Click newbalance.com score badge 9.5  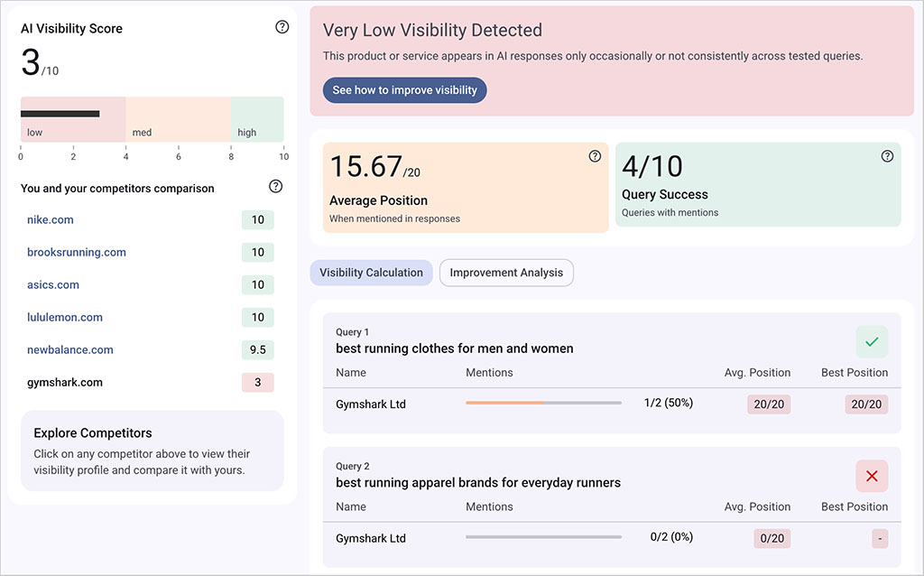click(257, 349)
